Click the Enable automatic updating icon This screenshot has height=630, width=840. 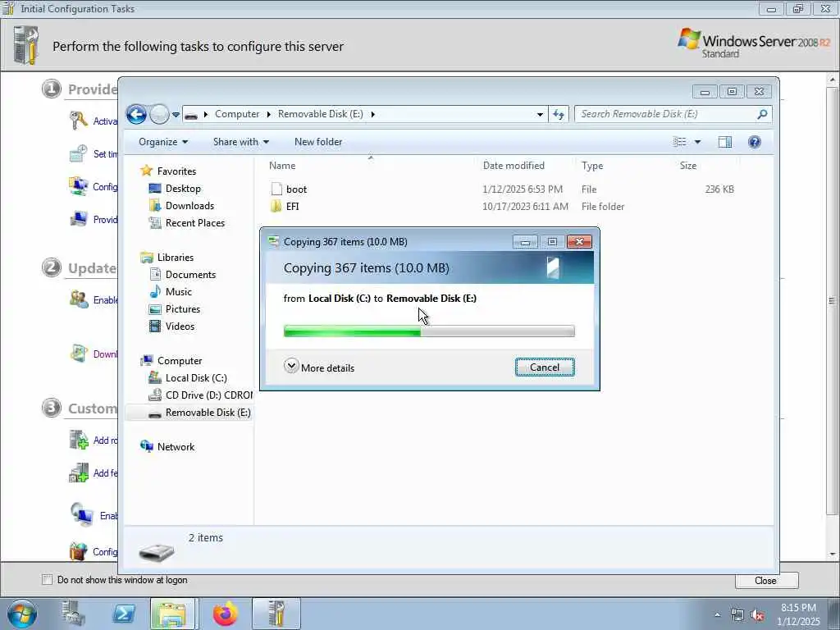pos(79,299)
